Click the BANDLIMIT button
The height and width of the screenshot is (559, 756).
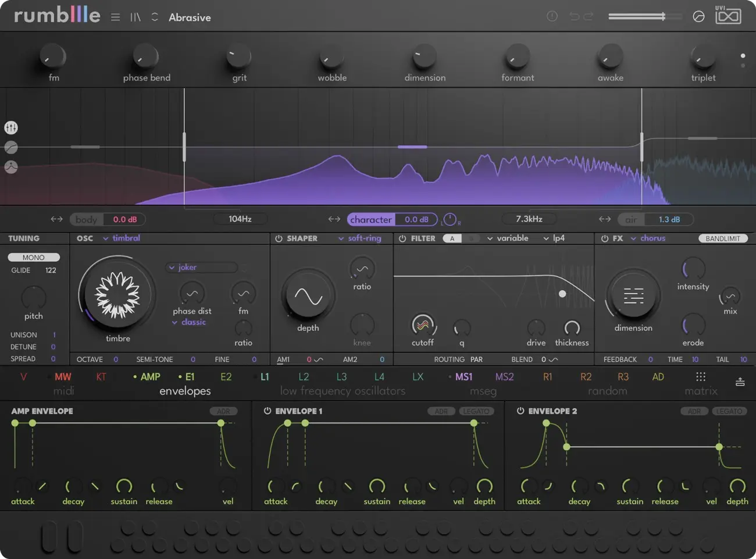723,238
